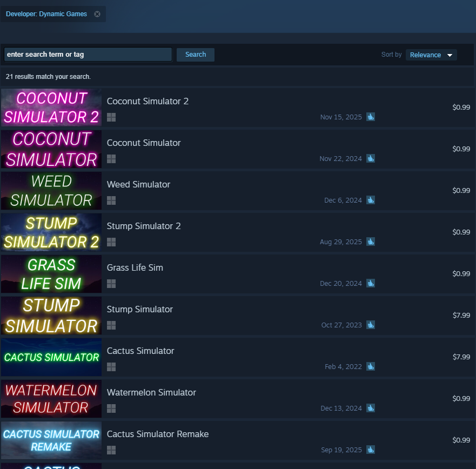Click review thumbs-up for Stump Simulator 2
Viewport: 476px width, 469px height.
(371, 242)
